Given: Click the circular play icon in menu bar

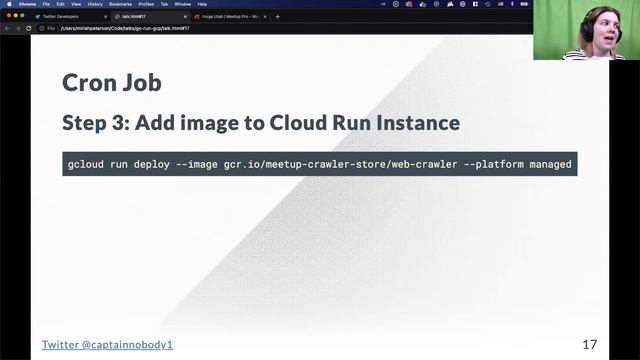Looking at the screenshot, I should [396, 4].
